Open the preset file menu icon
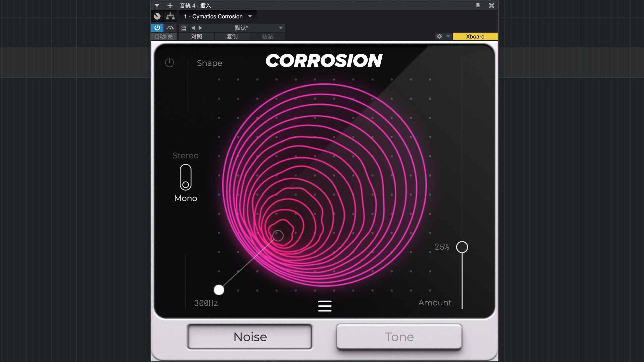 click(x=183, y=28)
